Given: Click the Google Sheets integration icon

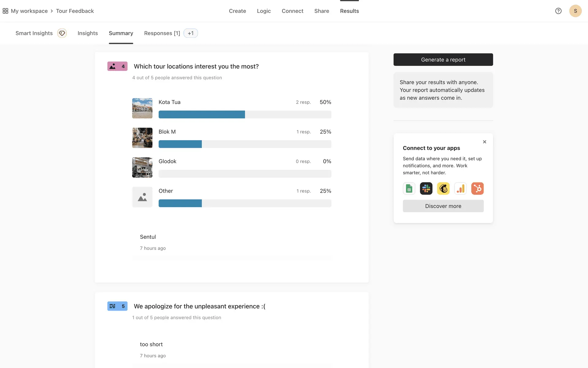Looking at the screenshot, I should (x=409, y=189).
